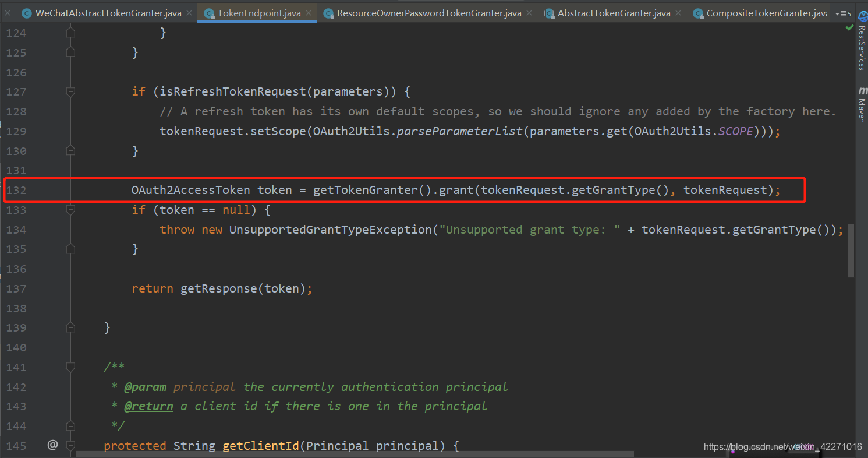This screenshot has height=458, width=868.
Task: Switch to AbstractTokenGranter.java tab
Action: point(614,13)
